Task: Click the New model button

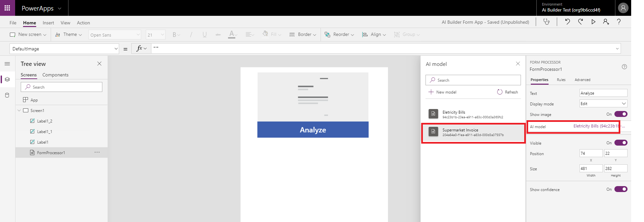Action: click(443, 92)
